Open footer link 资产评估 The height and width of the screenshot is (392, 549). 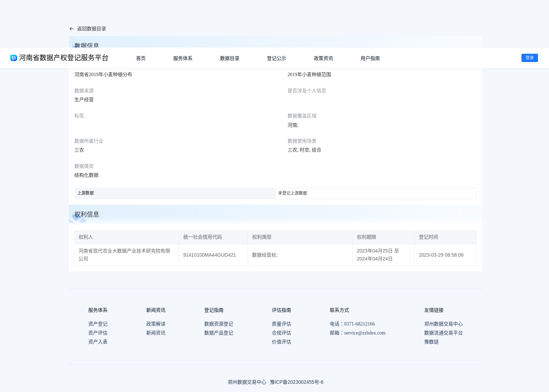pyautogui.click(x=98, y=333)
